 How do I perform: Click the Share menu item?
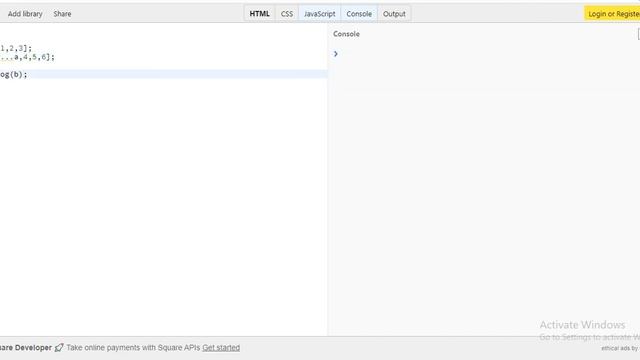click(62, 14)
